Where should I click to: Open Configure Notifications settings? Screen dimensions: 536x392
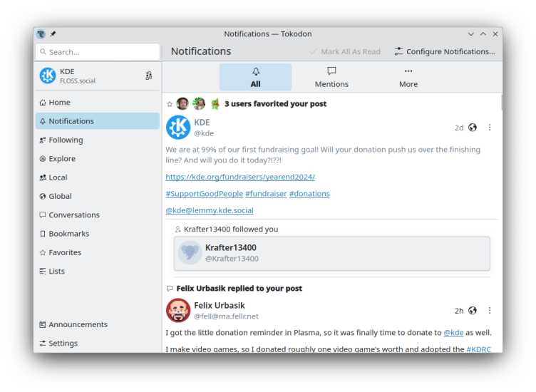(444, 51)
